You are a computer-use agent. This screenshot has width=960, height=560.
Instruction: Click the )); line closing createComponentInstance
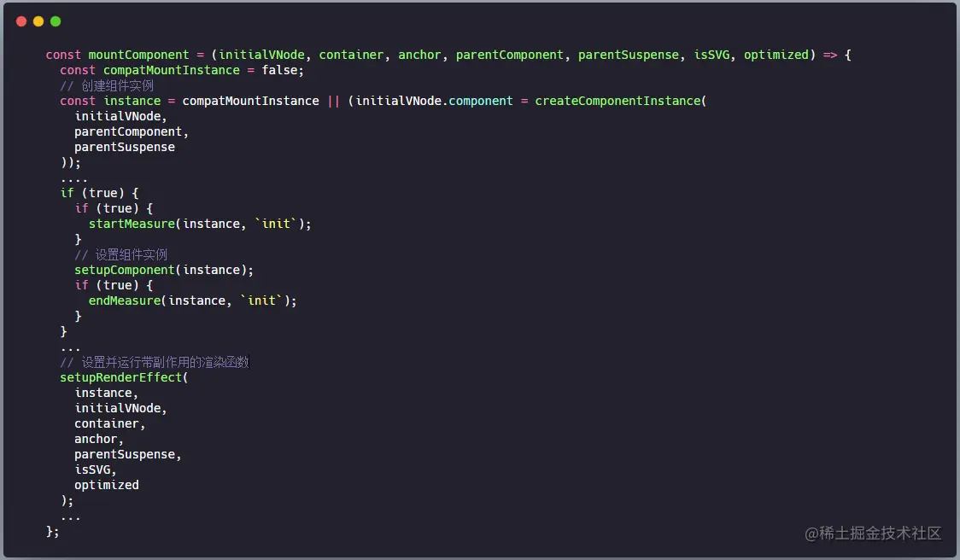click(70, 163)
